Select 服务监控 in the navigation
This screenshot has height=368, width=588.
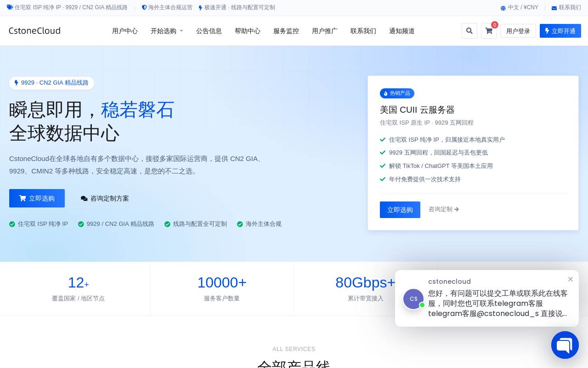(x=286, y=31)
